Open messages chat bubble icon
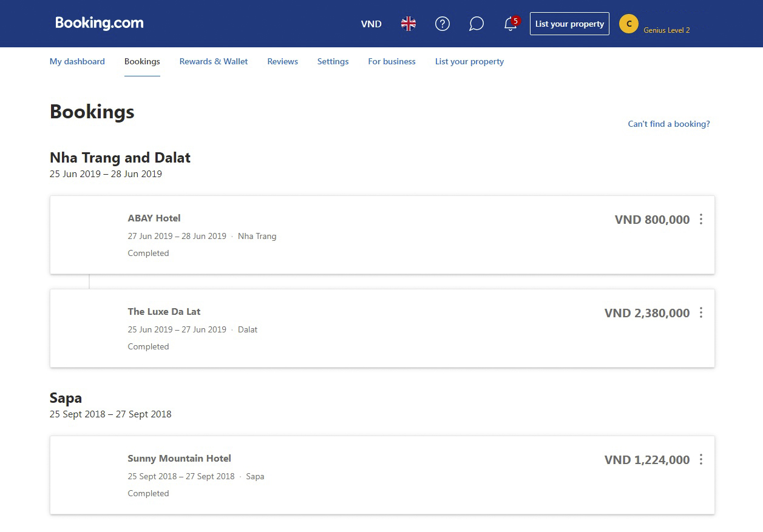This screenshot has height=532, width=763. (x=476, y=24)
